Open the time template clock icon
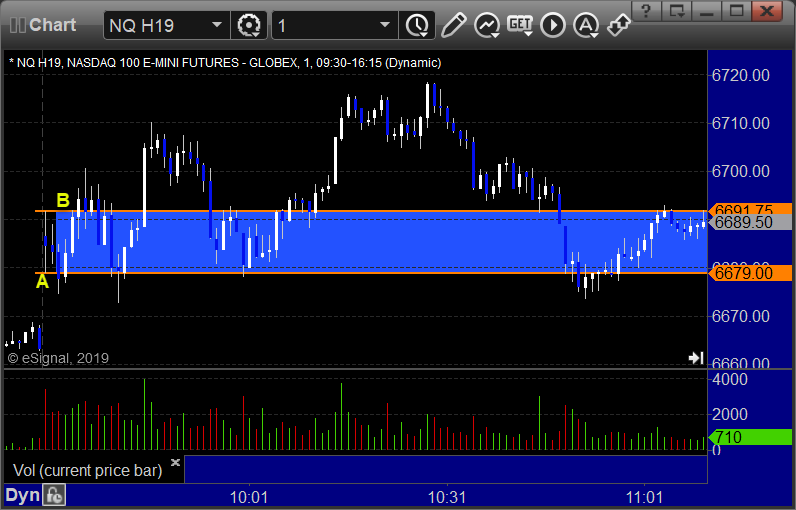The image size is (796, 510). 417,25
